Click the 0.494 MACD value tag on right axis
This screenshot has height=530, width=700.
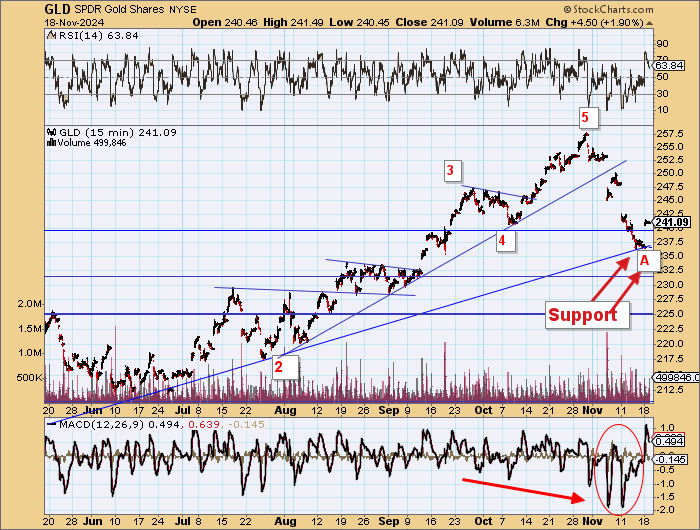coord(670,442)
